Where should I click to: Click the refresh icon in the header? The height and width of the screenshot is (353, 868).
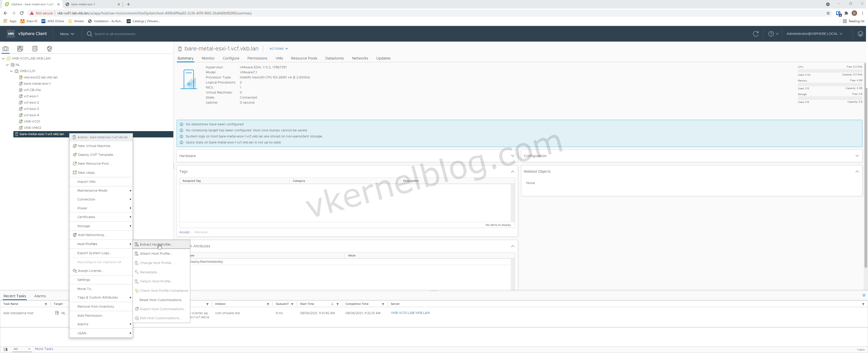point(756,34)
